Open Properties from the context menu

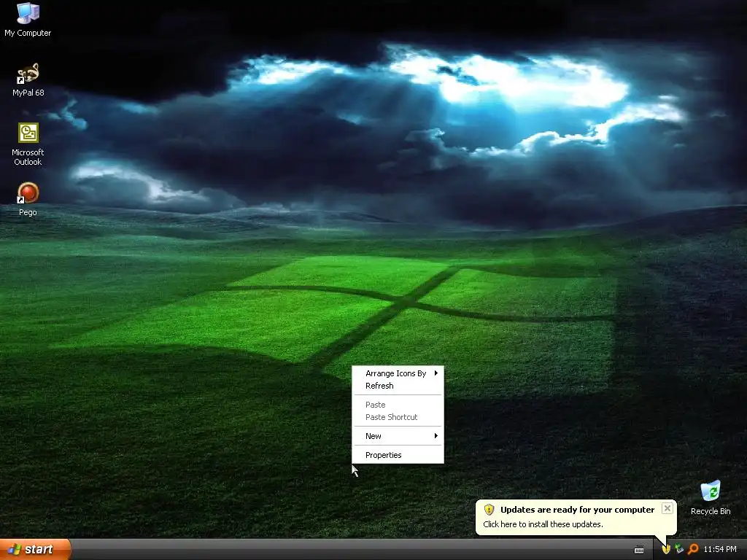tap(398, 455)
